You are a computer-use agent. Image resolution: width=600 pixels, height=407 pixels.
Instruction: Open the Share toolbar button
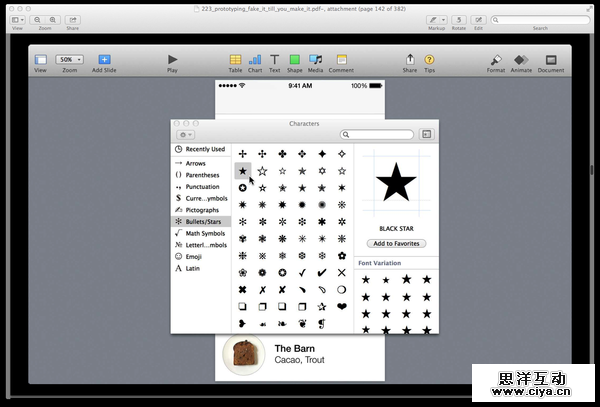410,61
